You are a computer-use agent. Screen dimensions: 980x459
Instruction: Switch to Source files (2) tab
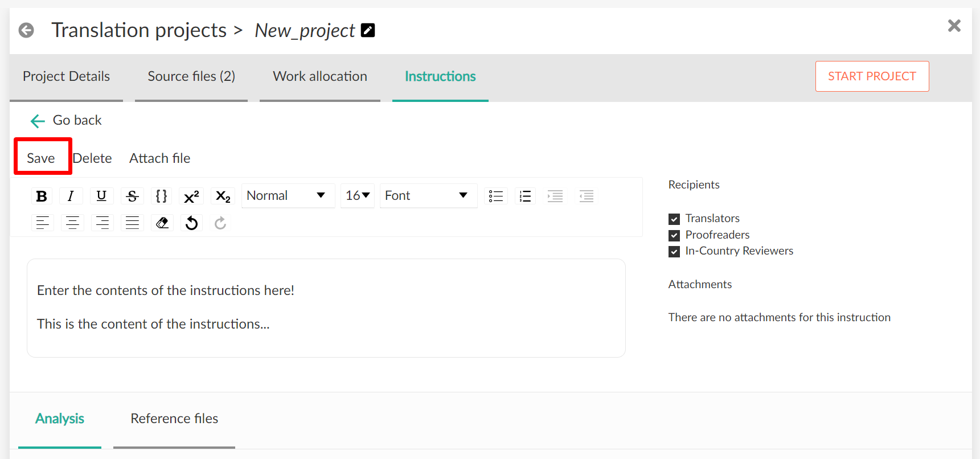click(x=191, y=77)
